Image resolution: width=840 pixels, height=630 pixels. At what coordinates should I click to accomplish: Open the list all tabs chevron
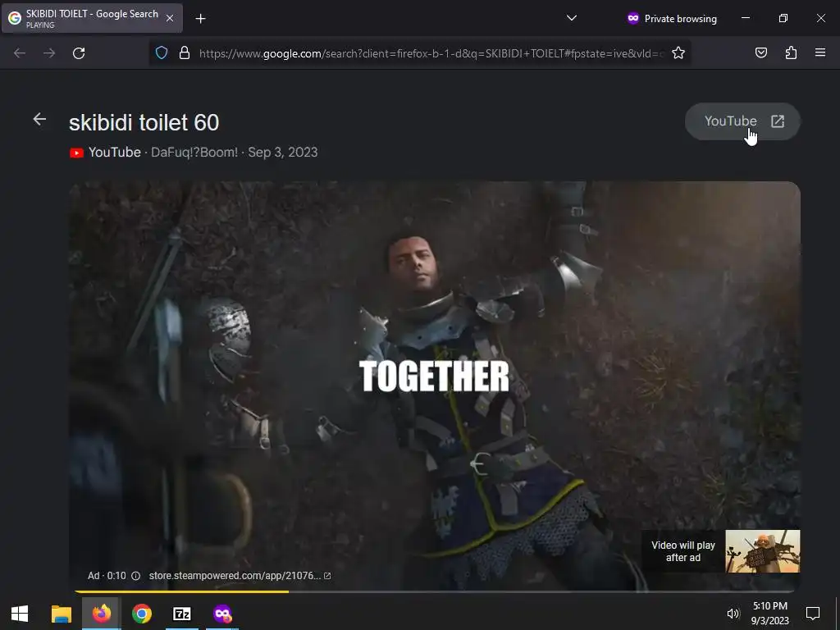[x=572, y=18]
